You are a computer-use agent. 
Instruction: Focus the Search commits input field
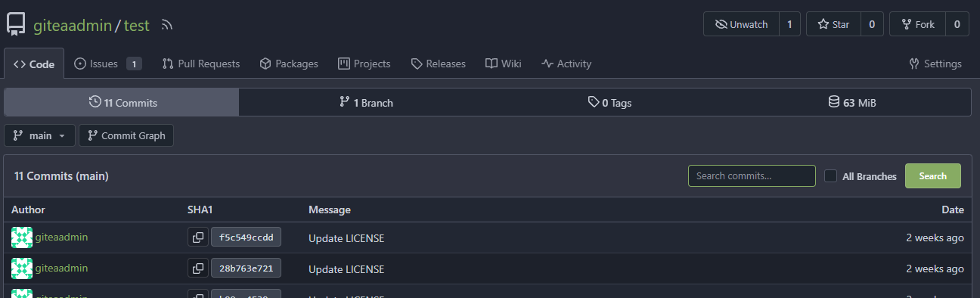(752, 175)
